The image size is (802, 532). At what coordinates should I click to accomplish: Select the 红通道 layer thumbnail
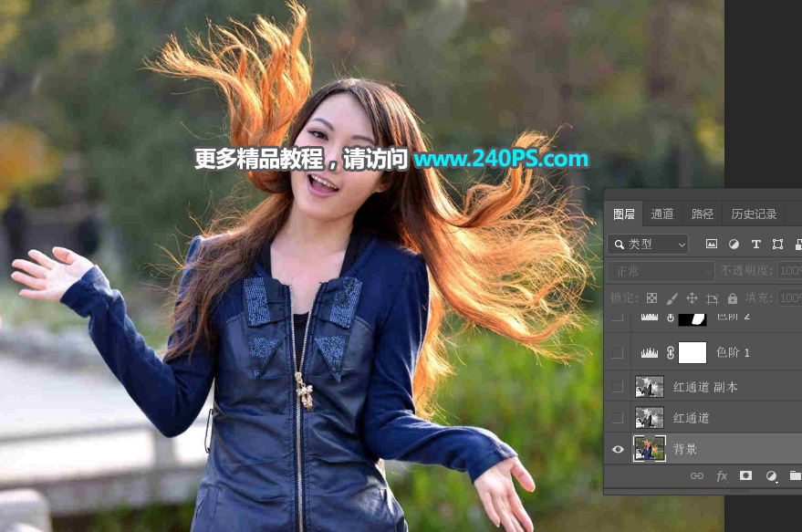[x=650, y=417]
